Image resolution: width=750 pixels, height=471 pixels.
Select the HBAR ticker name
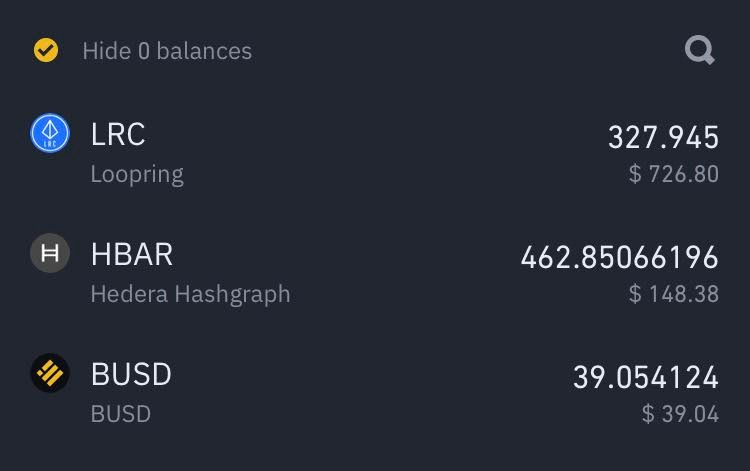132,254
